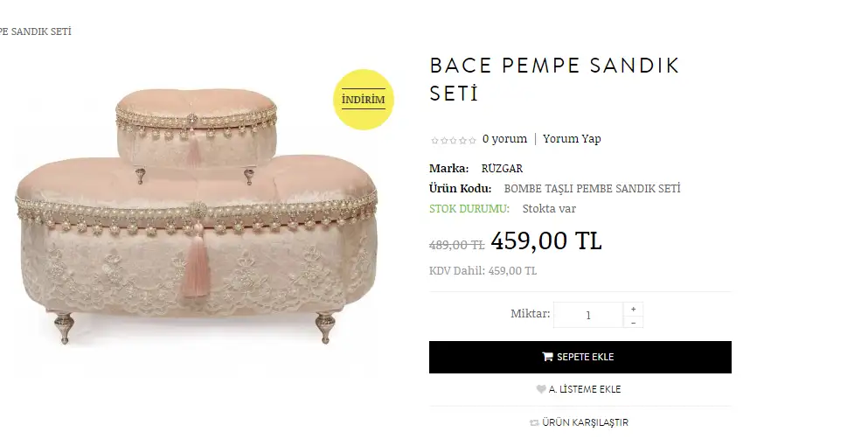
Task: Click the Stokta var stock status
Action: pos(549,209)
